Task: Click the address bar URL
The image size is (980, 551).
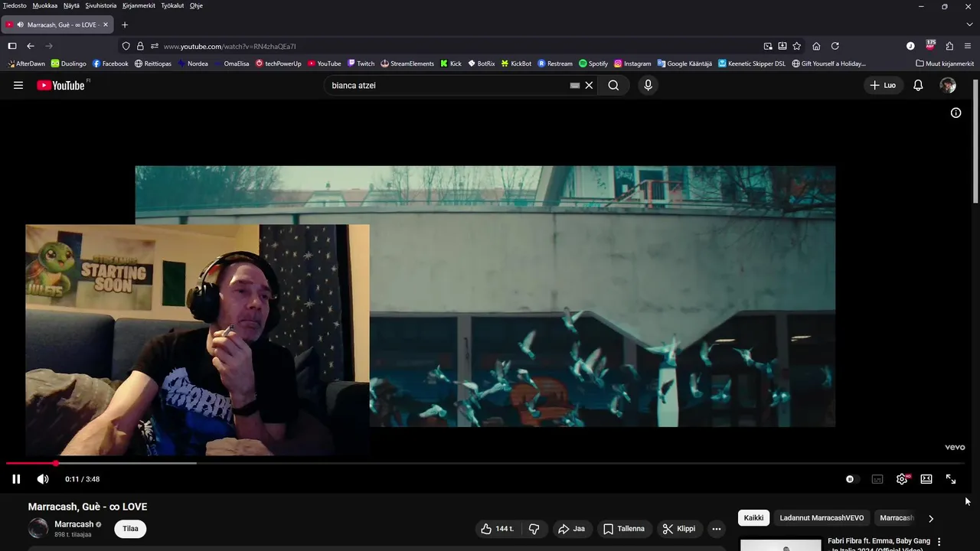Action: coord(230,46)
